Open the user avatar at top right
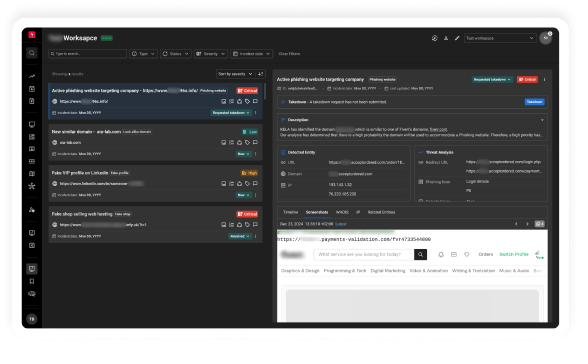 (546, 38)
